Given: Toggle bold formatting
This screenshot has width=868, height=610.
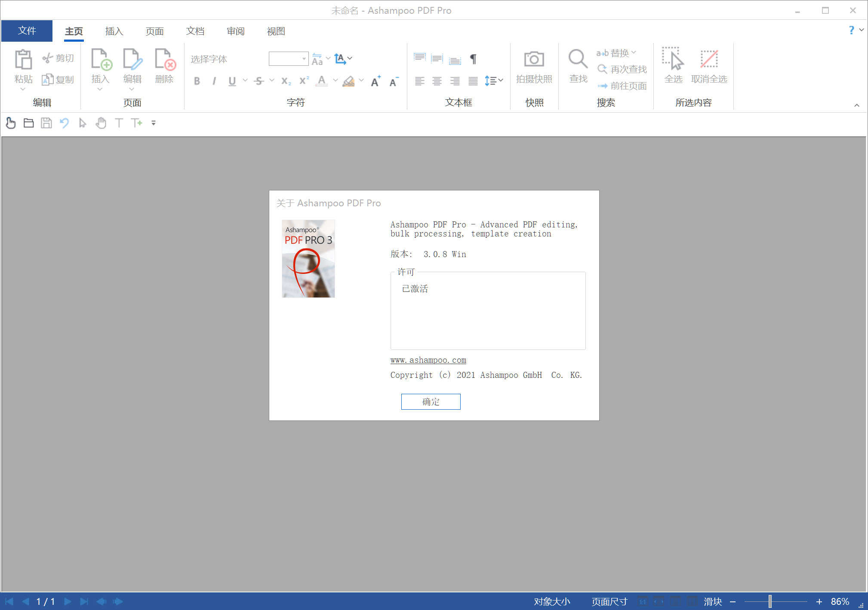Looking at the screenshot, I should [x=197, y=81].
